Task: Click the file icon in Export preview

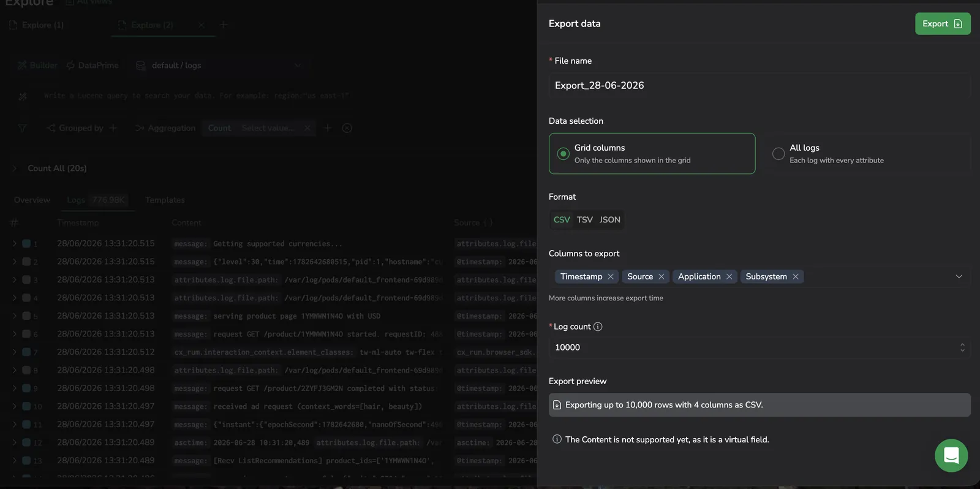Action: click(557, 405)
